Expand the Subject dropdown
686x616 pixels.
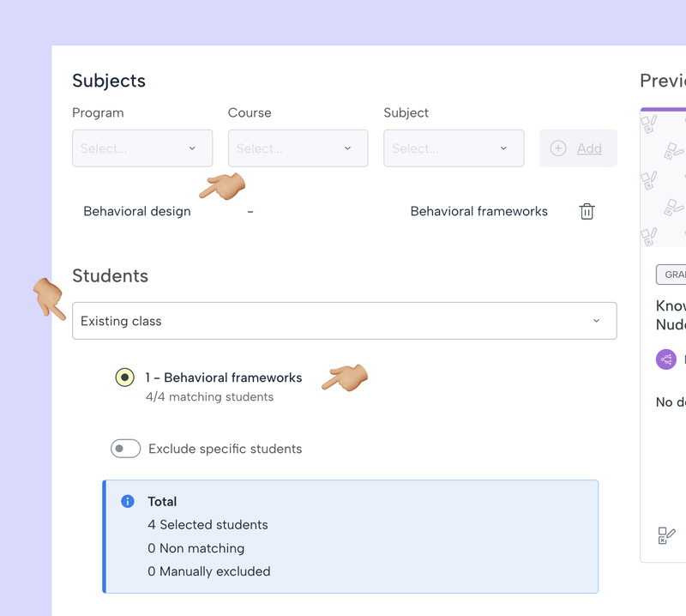(x=454, y=148)
